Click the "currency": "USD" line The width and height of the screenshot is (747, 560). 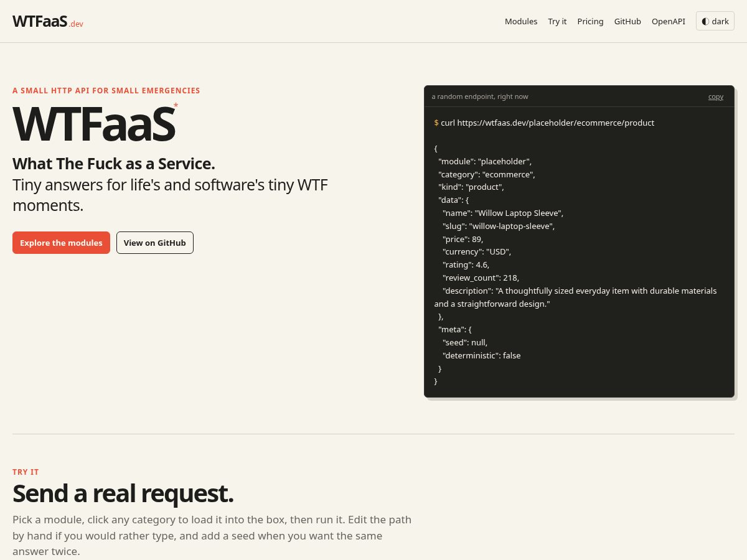(477, 251)
